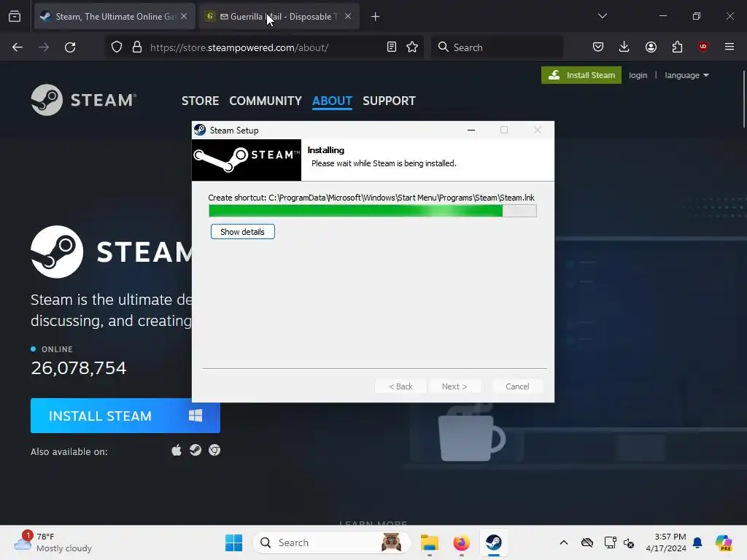
Task: Toggle reader view icon
Action: (x=392, y=47)
